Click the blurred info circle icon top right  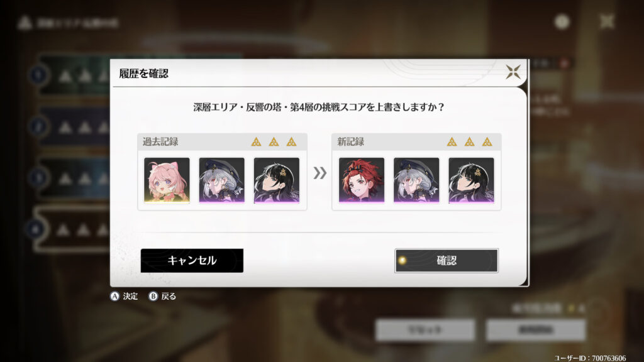(x=562, y=21)
